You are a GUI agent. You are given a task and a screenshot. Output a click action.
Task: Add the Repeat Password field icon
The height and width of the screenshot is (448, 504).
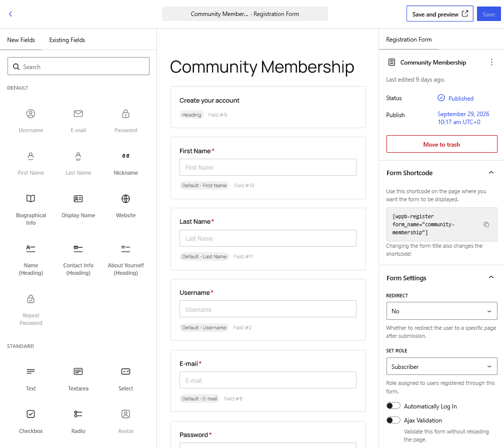click(30, 299)
